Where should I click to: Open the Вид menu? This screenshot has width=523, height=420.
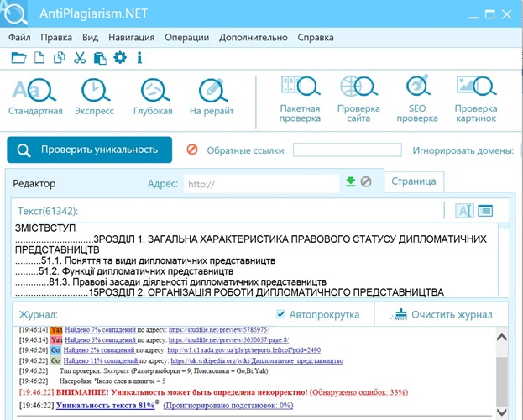click(x=91, y=38)
